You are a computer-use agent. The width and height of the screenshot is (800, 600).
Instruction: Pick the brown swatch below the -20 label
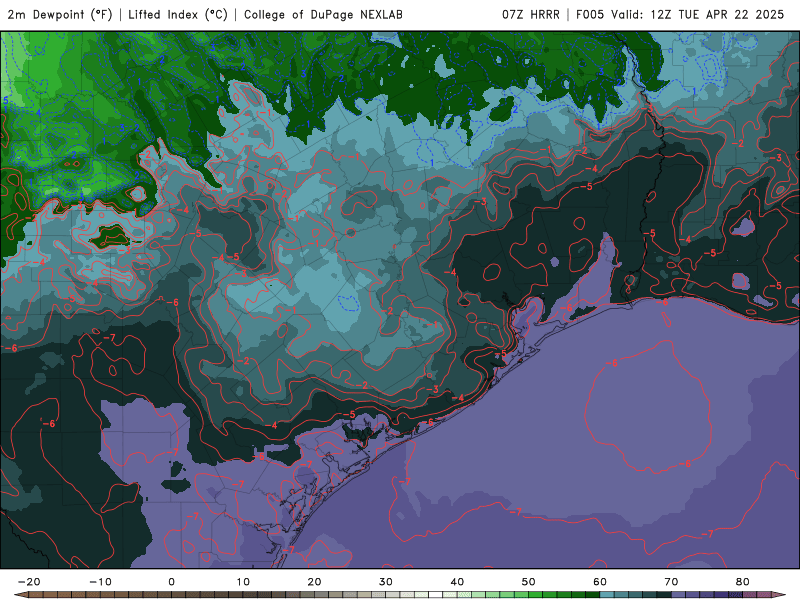[36, 595]
